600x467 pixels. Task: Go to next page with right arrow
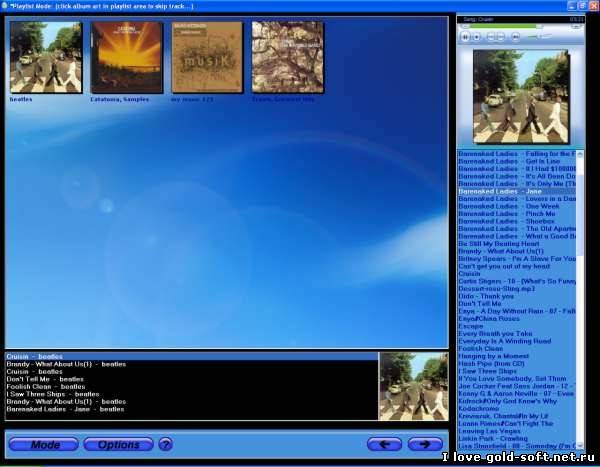[x=425, y=444]
